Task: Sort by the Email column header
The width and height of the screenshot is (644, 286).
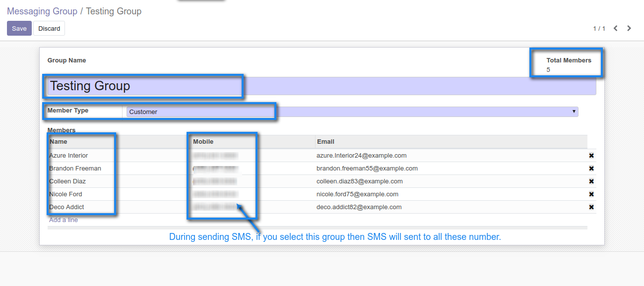Action: (x=325, y=142)
